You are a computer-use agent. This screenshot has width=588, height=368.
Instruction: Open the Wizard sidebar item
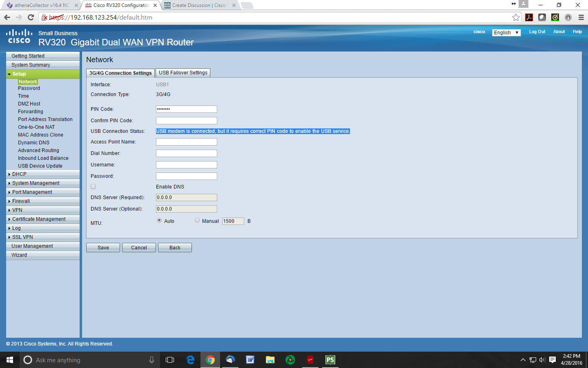(43, 255)
